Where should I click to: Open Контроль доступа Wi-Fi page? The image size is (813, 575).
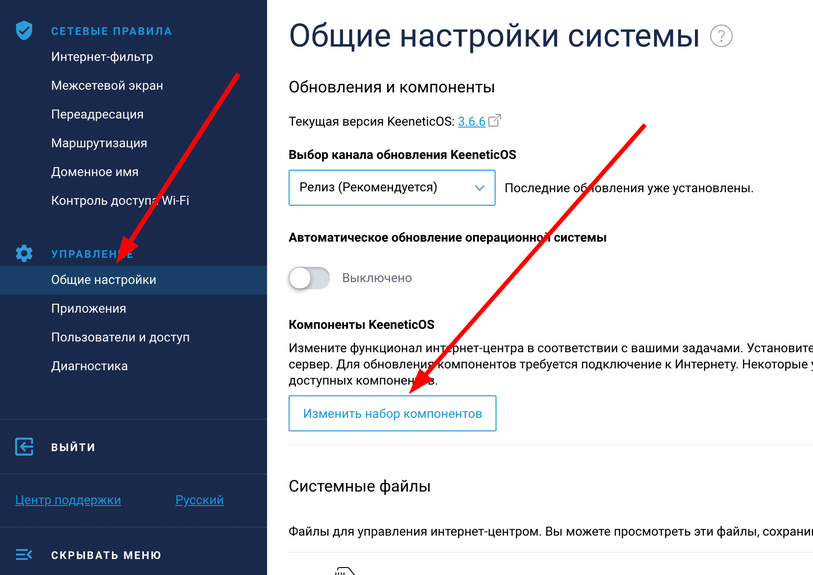pos(120,200)
